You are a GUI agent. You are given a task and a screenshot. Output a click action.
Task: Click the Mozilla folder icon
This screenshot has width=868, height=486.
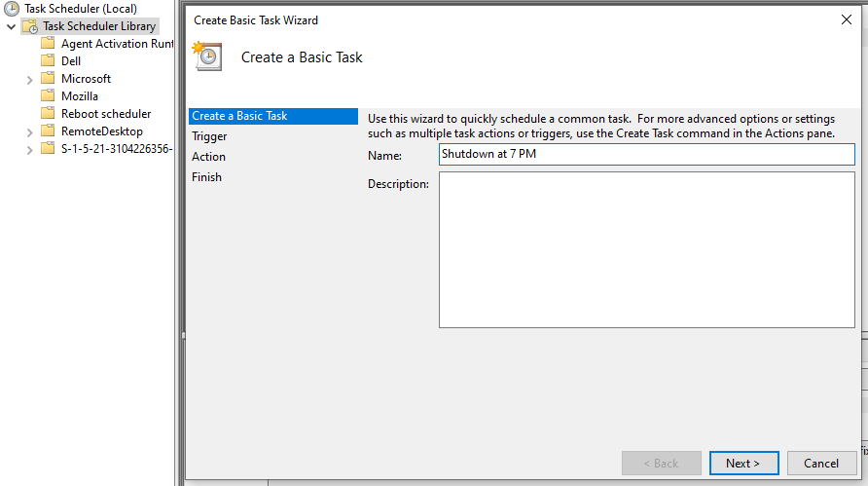48,95
